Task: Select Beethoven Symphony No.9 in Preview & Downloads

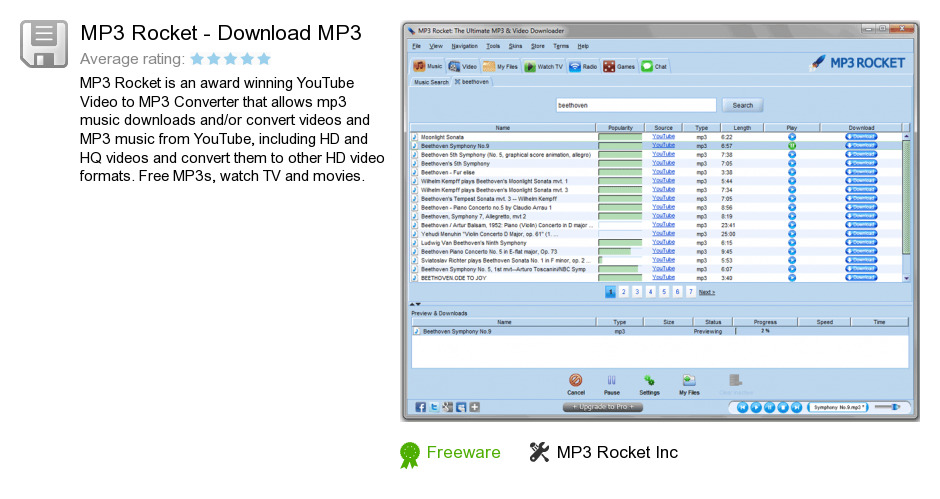Action: click(659, 331)
